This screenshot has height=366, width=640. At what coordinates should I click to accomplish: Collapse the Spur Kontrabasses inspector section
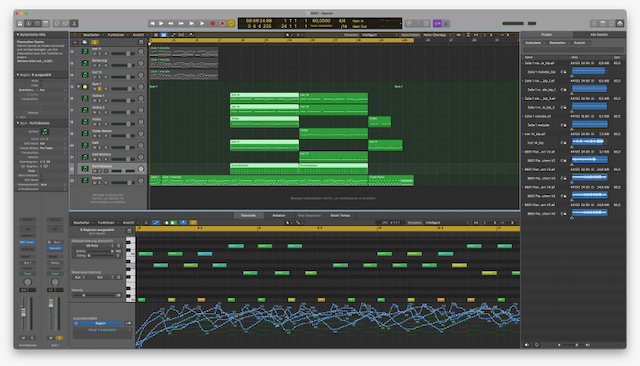coord(18,123)
